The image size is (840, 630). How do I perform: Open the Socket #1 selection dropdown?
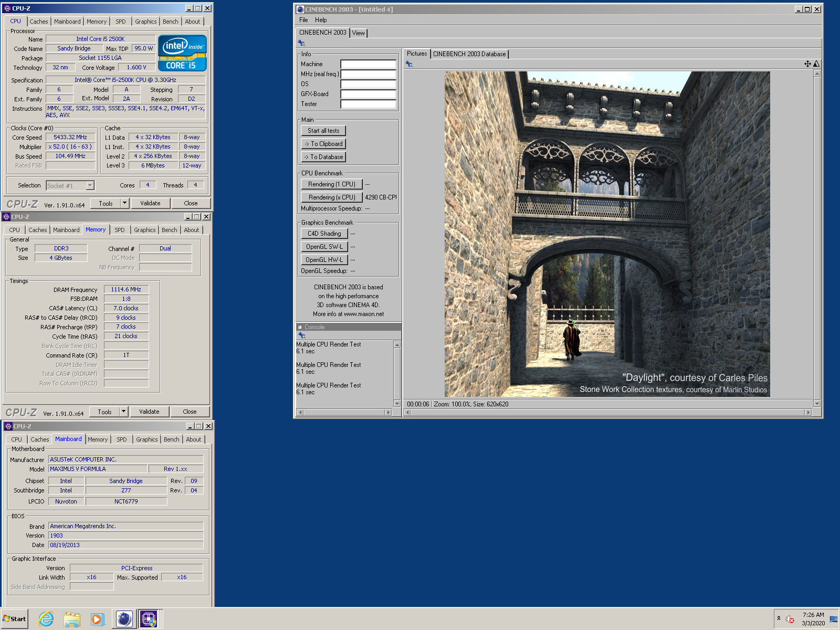point(90,185)
